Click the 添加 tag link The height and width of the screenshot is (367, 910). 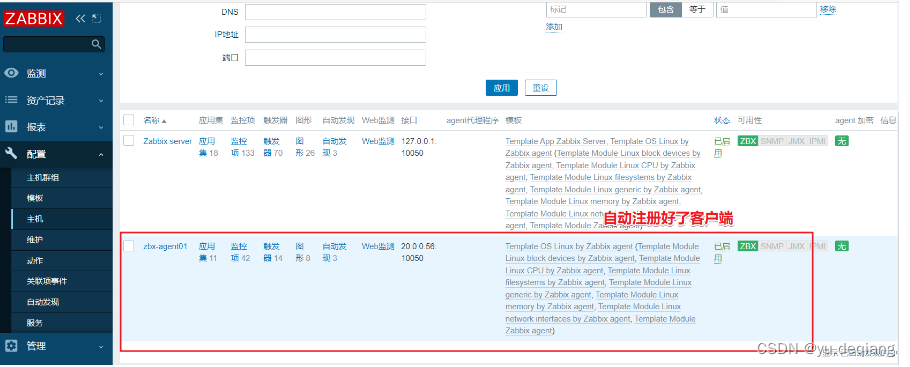pos(554,27)
